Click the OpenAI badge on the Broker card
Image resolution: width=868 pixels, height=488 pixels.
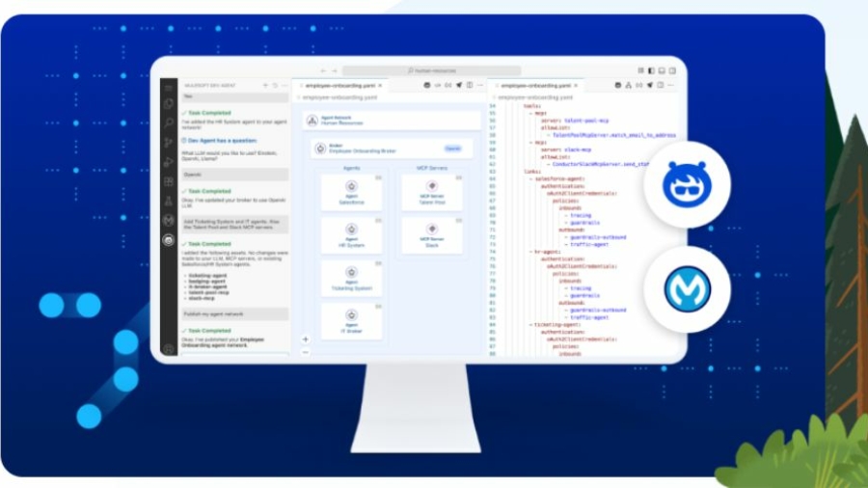(453, 149)
